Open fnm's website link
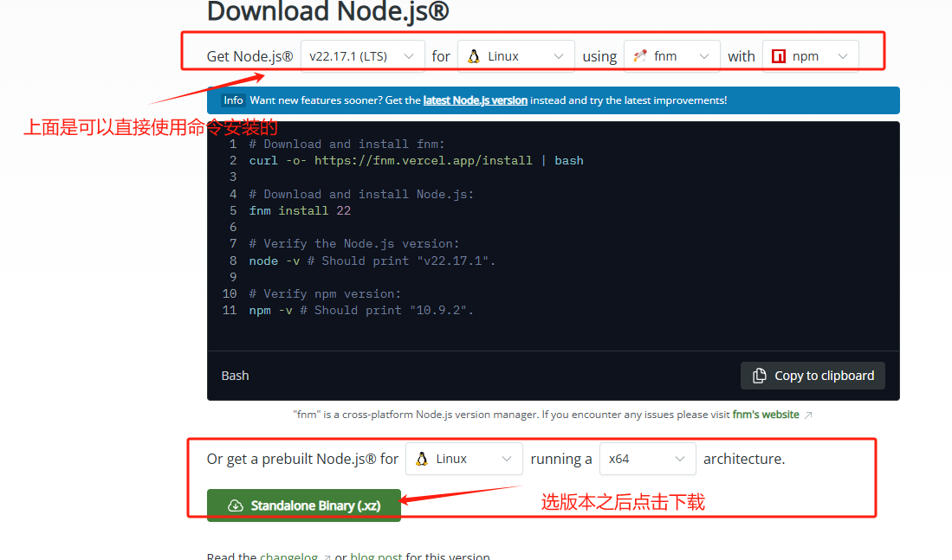Screen dimensions: 952x560 click(766, 415)
